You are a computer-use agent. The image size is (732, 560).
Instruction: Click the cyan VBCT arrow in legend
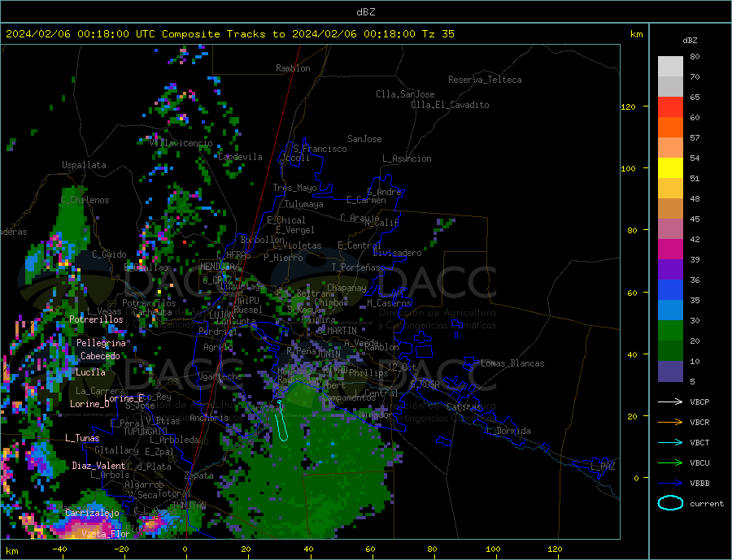[x=670, y=442]
